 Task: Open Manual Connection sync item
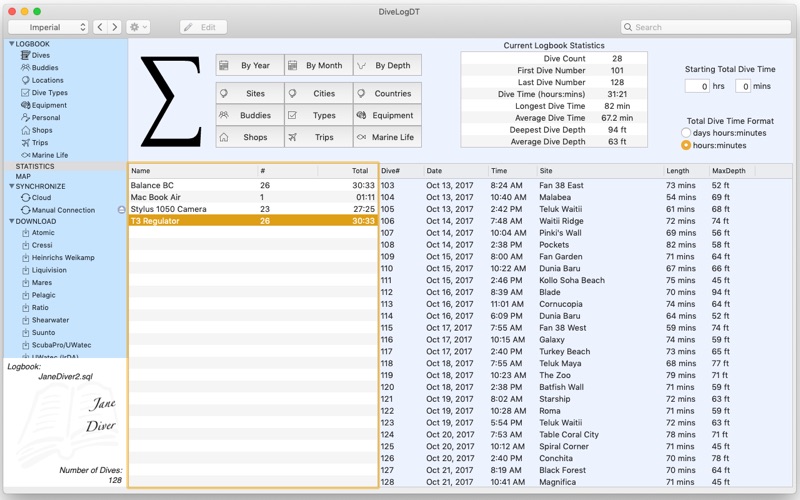coord(62,210)
